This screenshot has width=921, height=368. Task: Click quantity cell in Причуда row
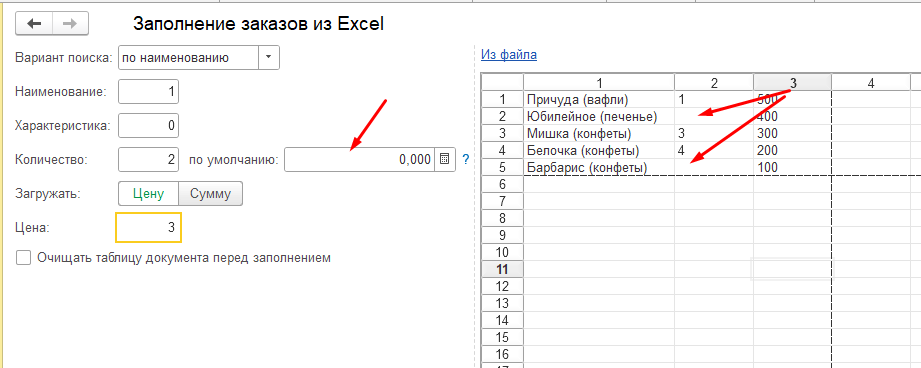714,99
